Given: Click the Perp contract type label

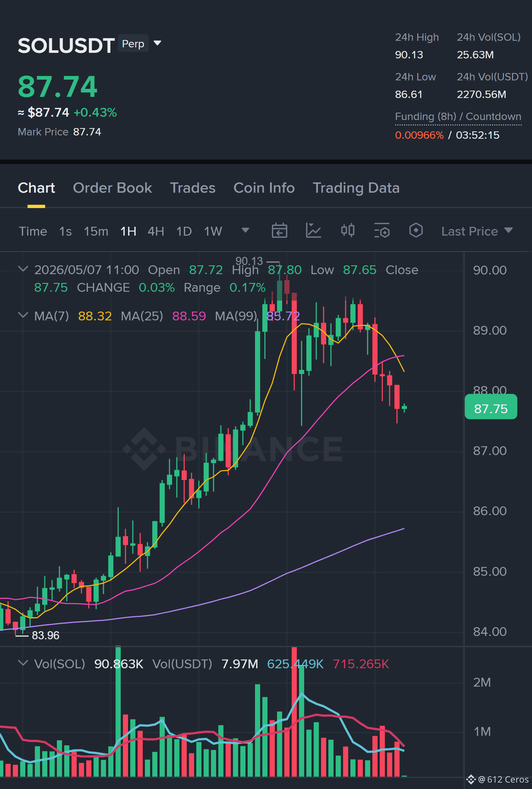Looking at the screenshot, I should [x=133, y=43].
